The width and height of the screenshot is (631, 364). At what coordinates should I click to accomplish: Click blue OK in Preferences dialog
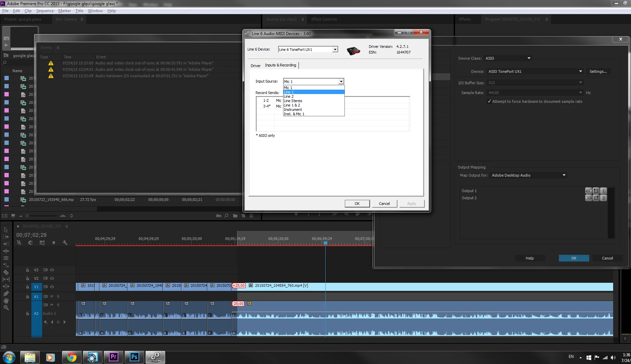[x=574, y=258]
